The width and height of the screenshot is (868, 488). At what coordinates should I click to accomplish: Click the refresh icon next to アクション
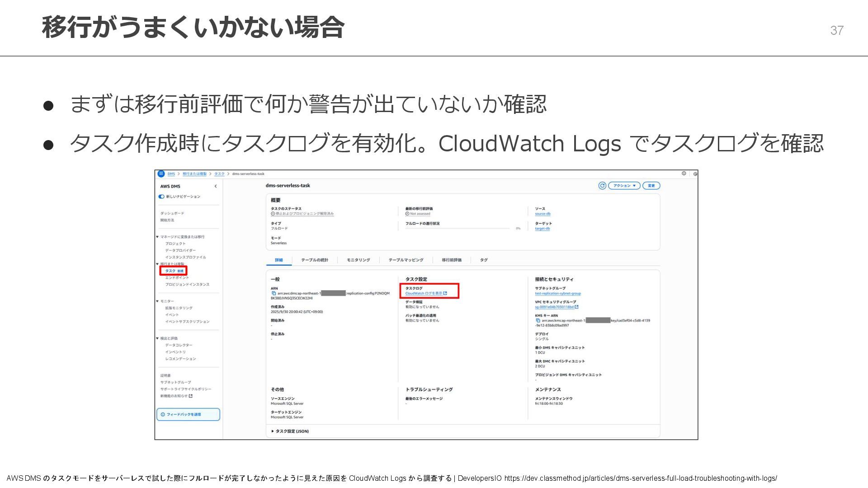(602, 186)
